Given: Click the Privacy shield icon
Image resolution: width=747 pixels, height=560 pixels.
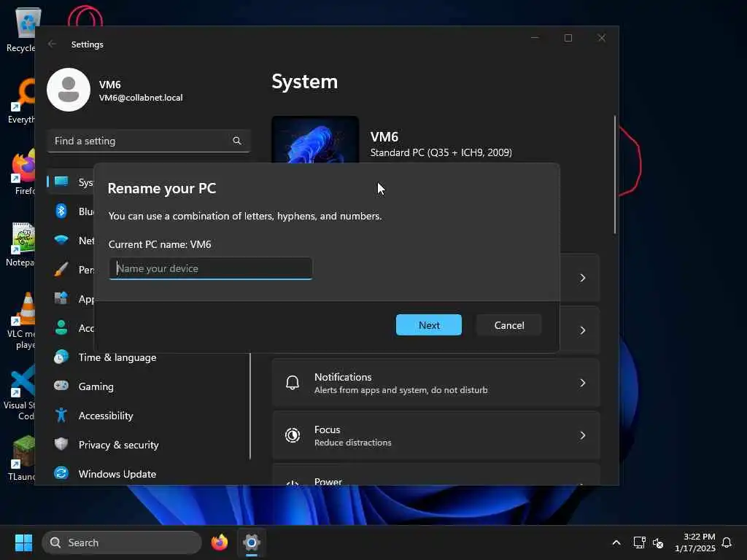Looking at the screenshot, I should 61,444.
